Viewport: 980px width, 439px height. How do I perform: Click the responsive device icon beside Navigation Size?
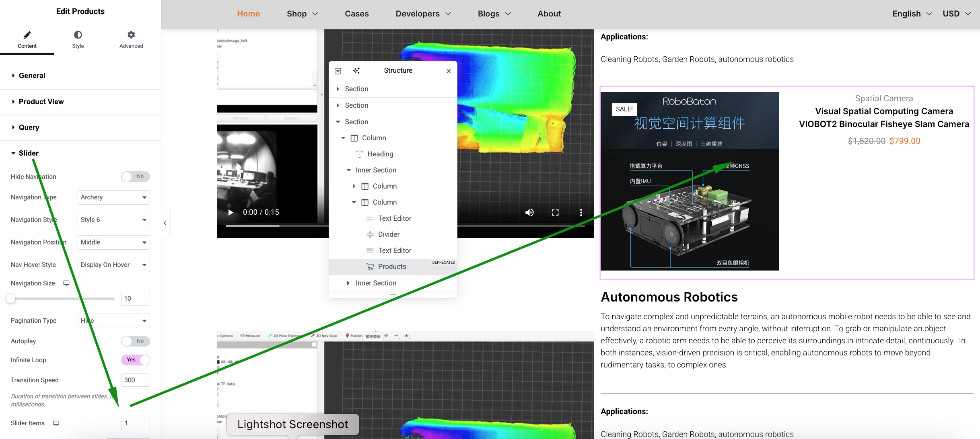[66, 283]
